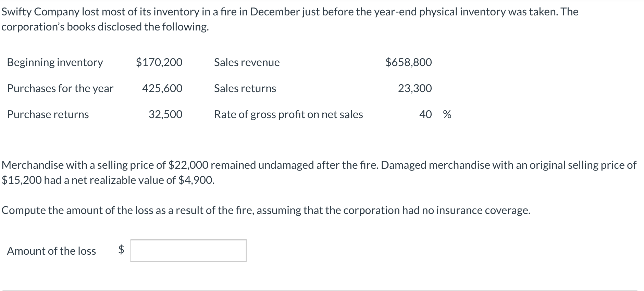Click the percent symbol after 40
Screen dimensions: 644x291
pyautogui.click(x=447, y=114)
